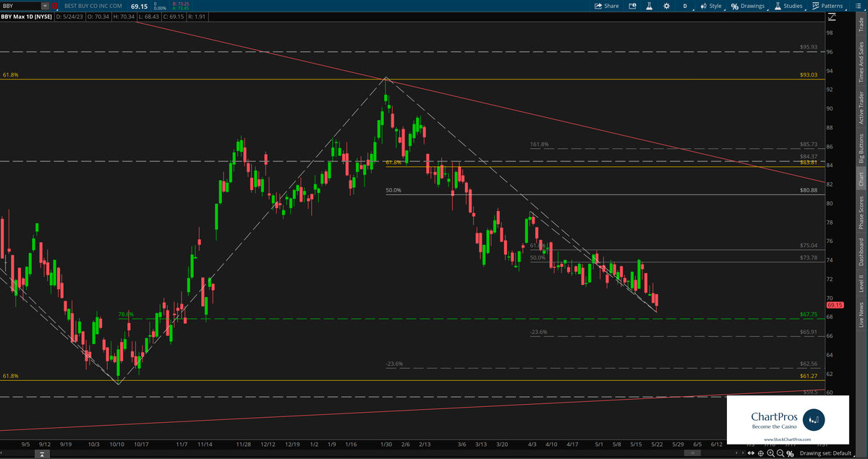Change the Drawing set from Default
This screenshot has width=868, height=459.
827,454
